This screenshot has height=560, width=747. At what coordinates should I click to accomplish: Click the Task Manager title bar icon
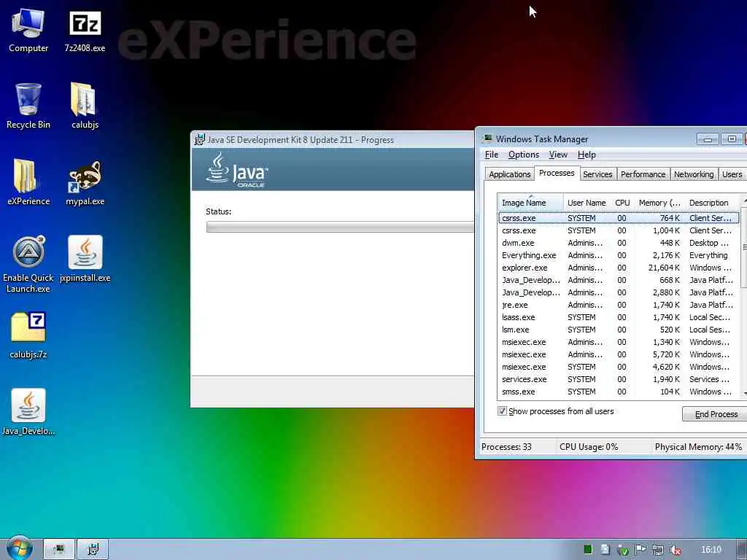coord(487,139)
